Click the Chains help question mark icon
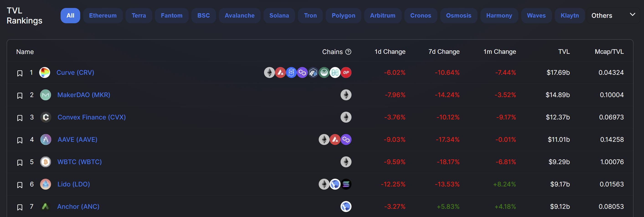 tap(348, 52)
